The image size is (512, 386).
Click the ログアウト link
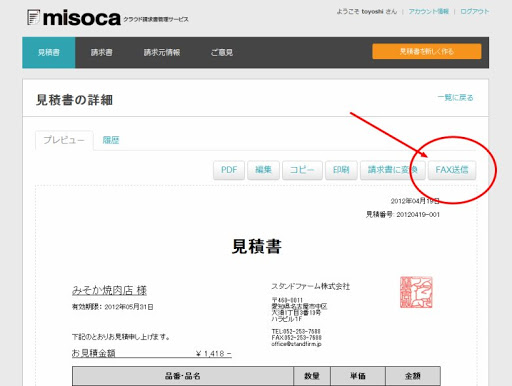(x=475, y=11)
